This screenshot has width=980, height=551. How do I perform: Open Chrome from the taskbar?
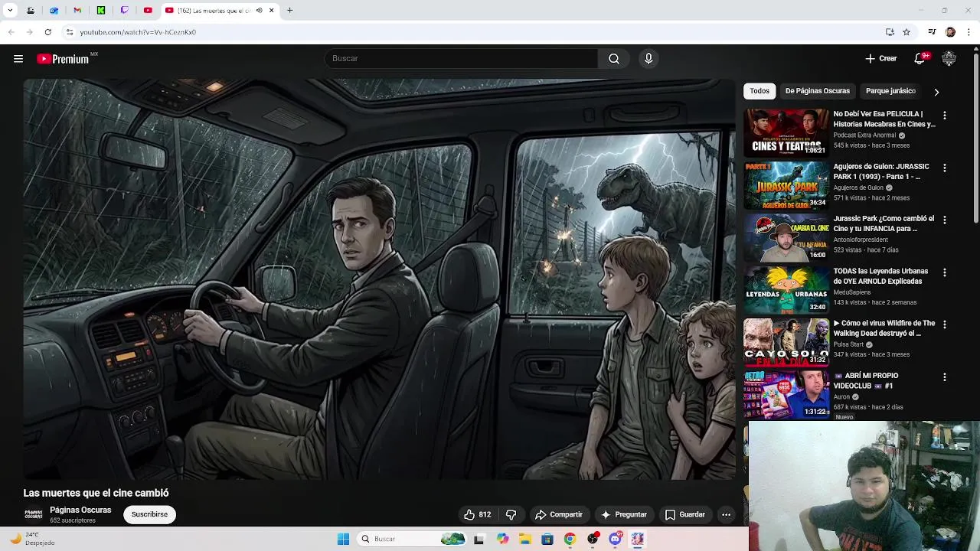tap(570, 539)
